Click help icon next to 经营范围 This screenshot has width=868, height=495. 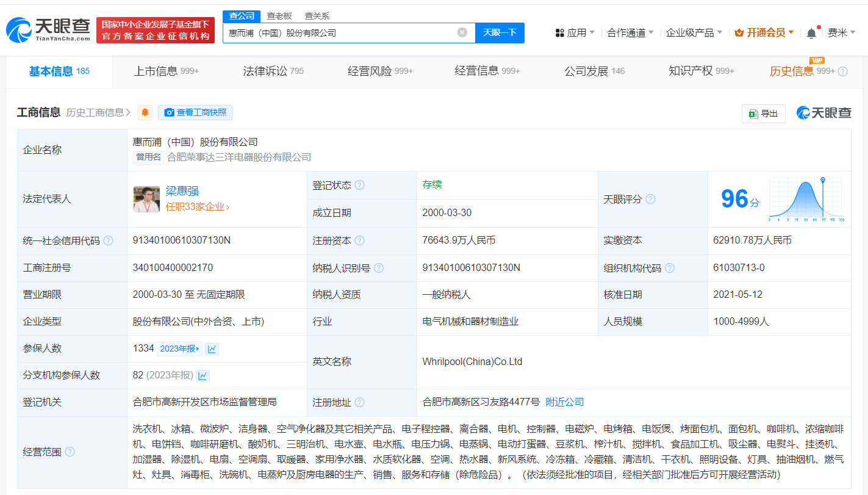[x=70, y=452]
